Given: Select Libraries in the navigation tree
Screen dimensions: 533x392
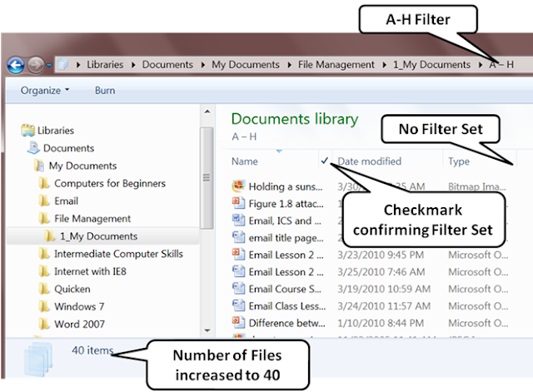Looking at the screenshot, I should point(56,131).
